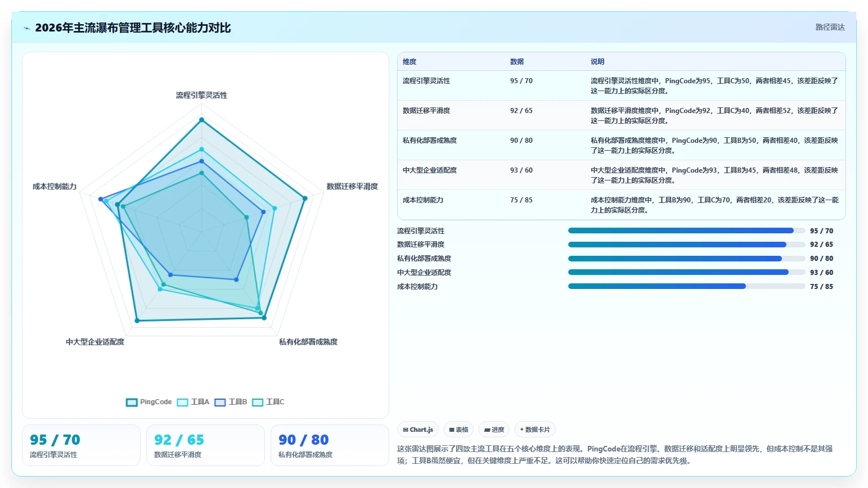Toggle 工具A legend swatch
Viewport: 868px width, 488px height.
(x=182, y=402)
